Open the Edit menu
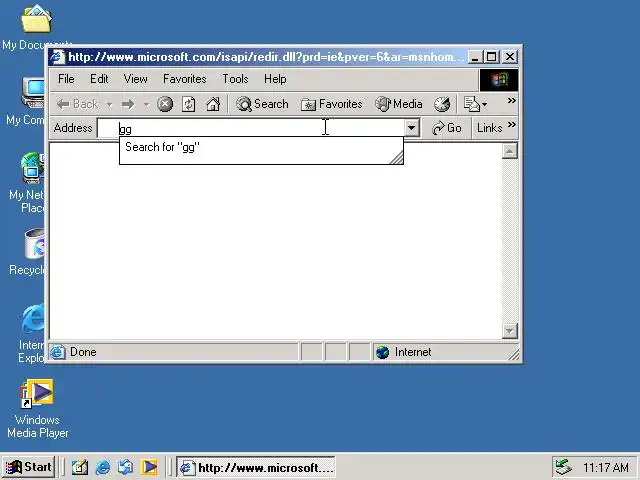 coord(99,79)
